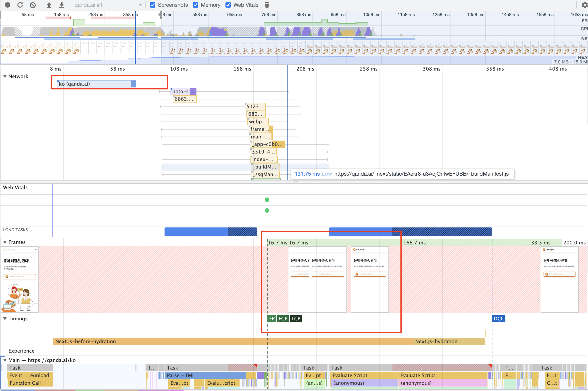The width and height of the screenshot is (588, 391).
Task: Click the reload and profile icon
Action: (x=20, y=5)
